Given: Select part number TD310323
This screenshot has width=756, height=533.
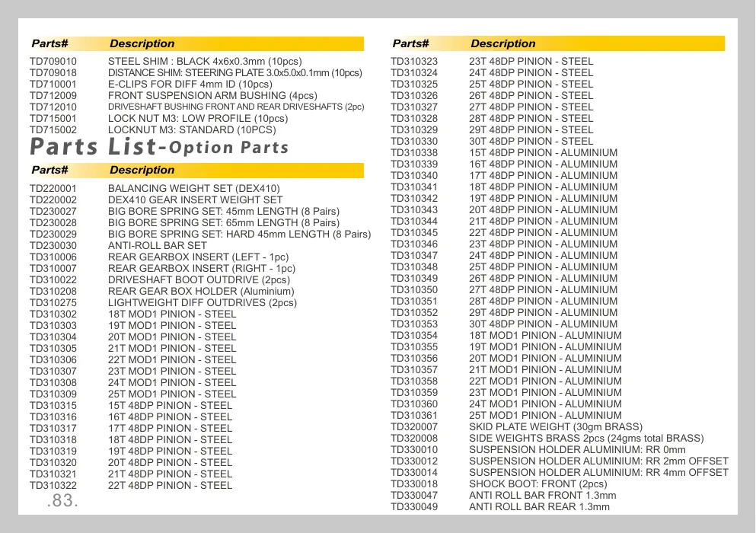Looking at the screenshot, I should tap(414, 61).
